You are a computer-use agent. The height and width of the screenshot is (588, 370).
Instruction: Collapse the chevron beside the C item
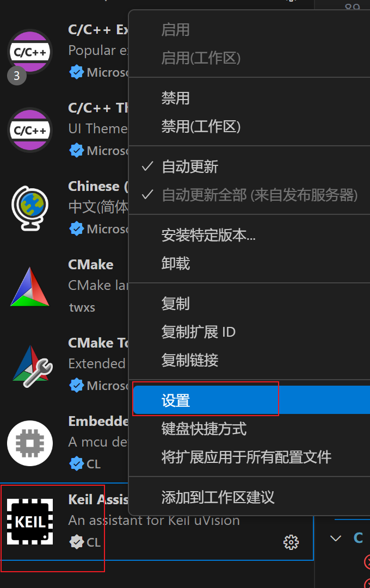click(x=336, y=538)
